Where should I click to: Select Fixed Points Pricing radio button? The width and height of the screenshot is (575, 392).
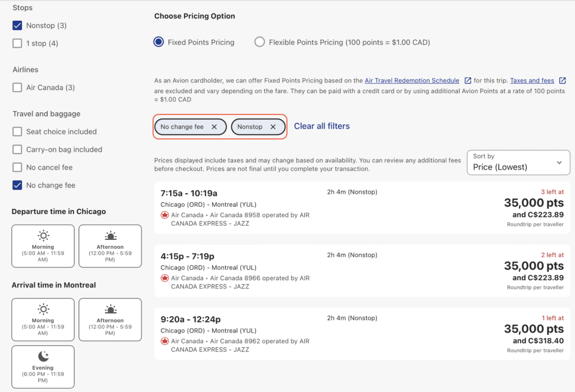[159, 42]
